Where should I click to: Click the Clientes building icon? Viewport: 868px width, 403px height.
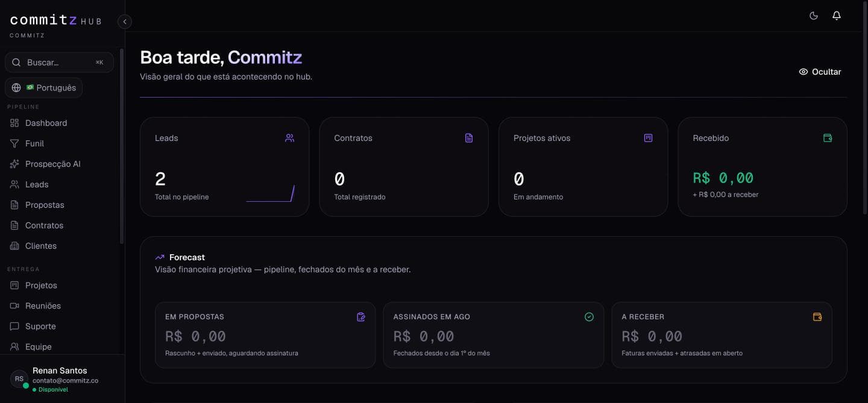tap(14, 246)
